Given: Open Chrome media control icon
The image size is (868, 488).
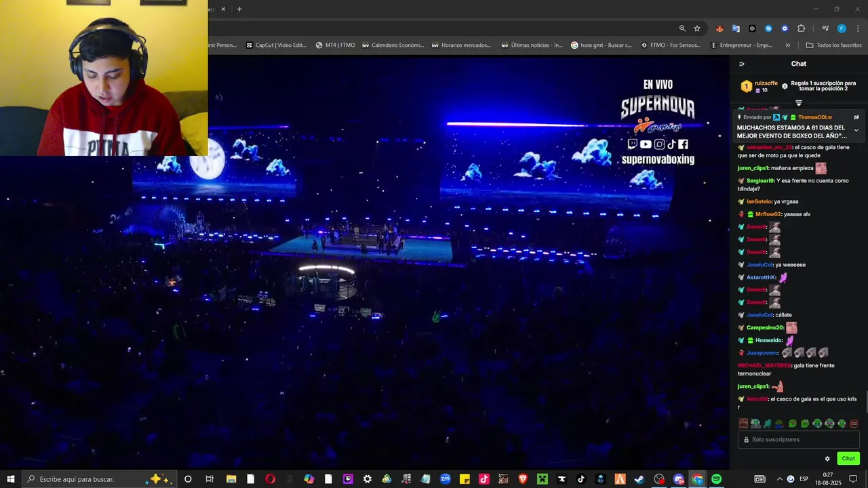Looking at the screenshot, I should pos(825,28).
